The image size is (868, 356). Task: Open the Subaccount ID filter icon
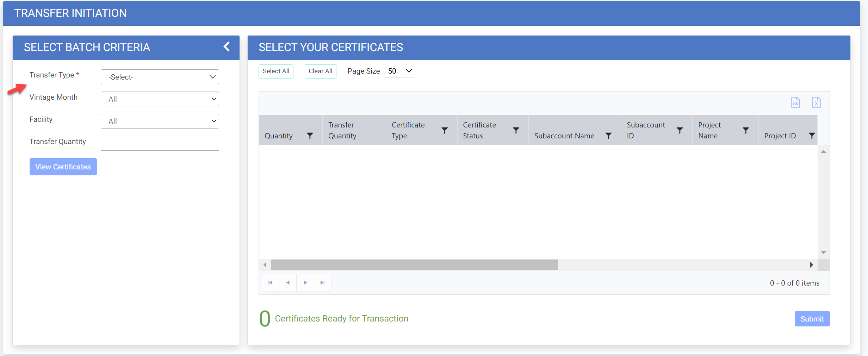click(x=680, y=131)
